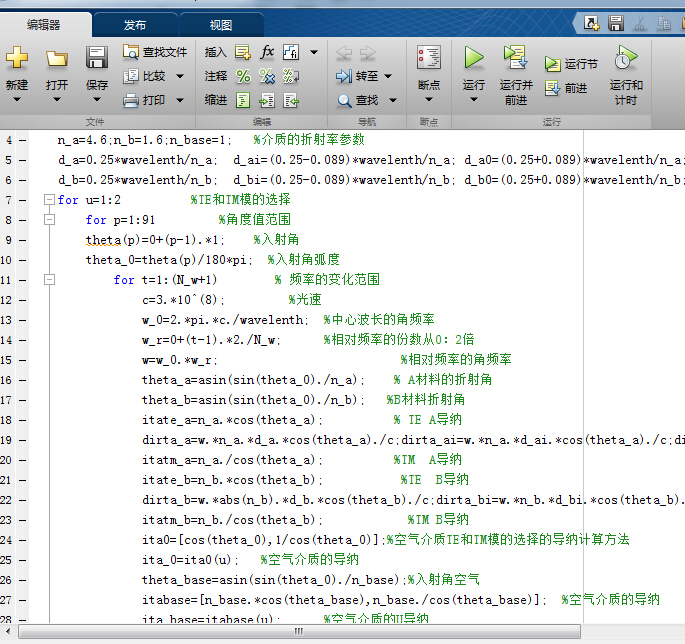Click the Wrap Comments icon
This screenshot has width=685, height=644.
tap(291, 76)
